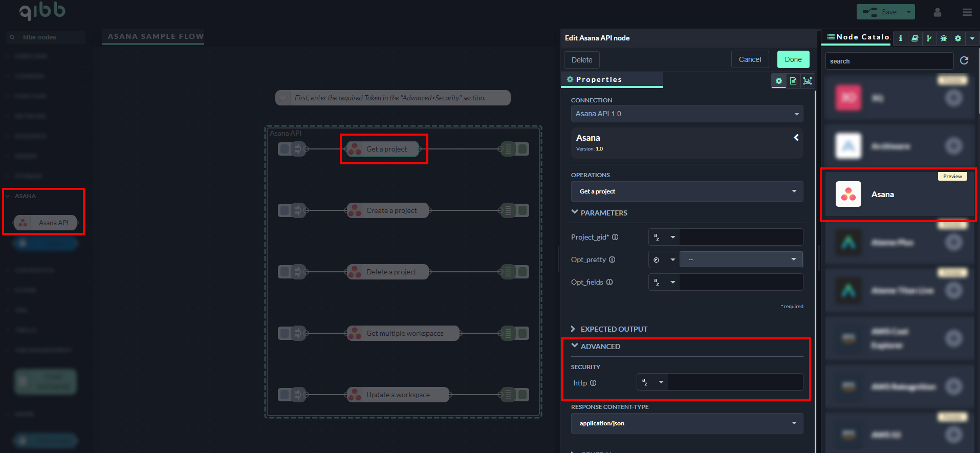
Task: Open the help book icon tab
Action: click(914, 38)
